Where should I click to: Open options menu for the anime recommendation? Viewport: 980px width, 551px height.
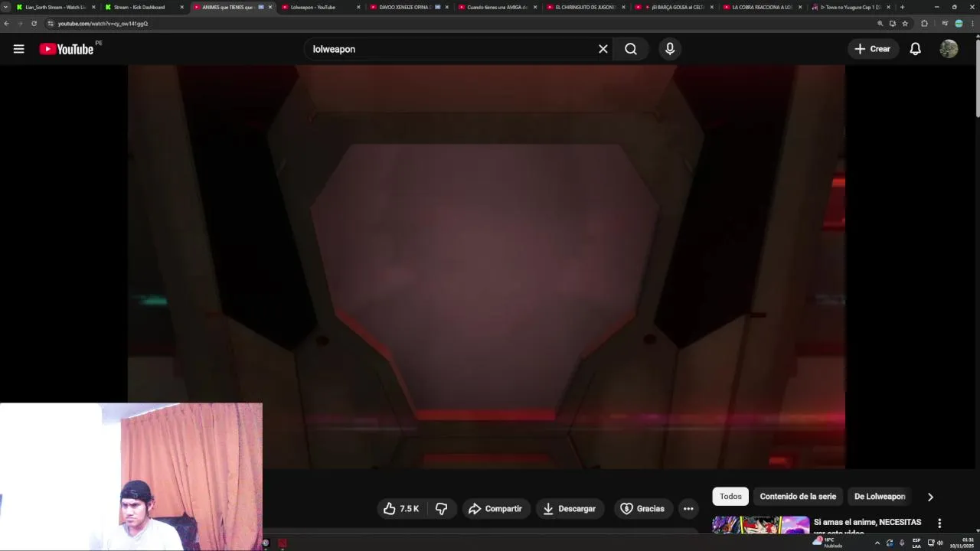[939, 523]
